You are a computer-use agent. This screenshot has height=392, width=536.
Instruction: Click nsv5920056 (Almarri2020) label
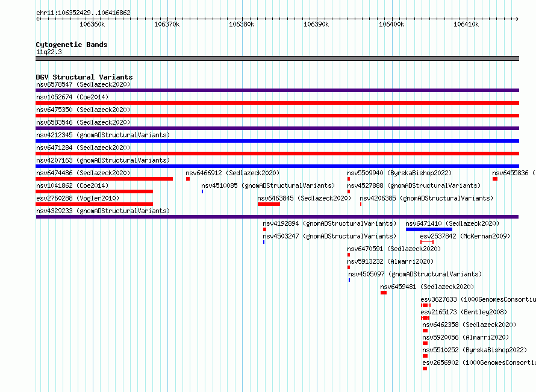tap(466, 337)
